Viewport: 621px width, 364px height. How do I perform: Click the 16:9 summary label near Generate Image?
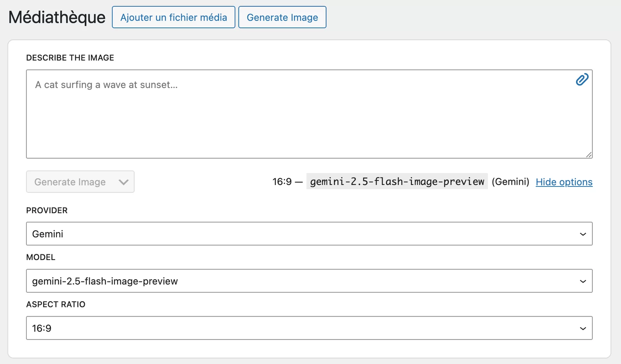282,181
